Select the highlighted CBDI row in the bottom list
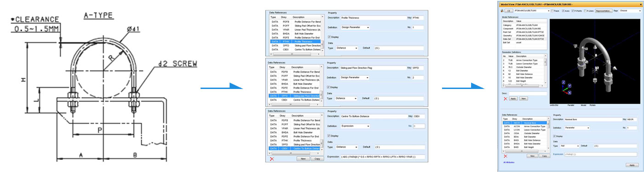 [294, 149]
